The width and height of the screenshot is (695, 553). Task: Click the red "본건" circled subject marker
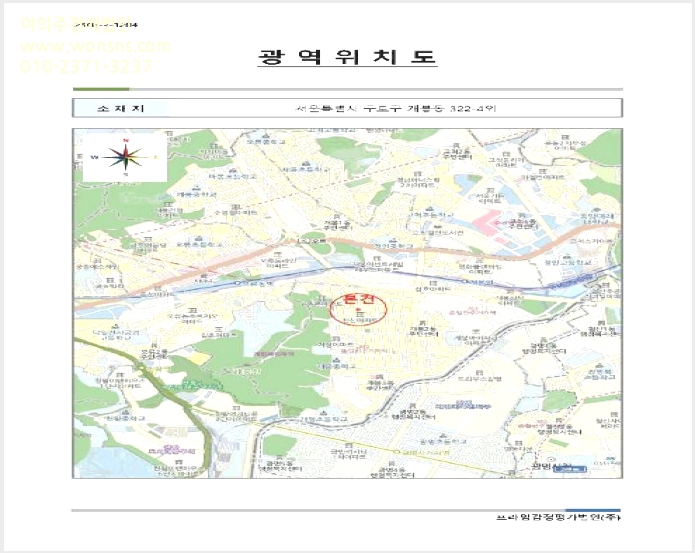point(359,309)
